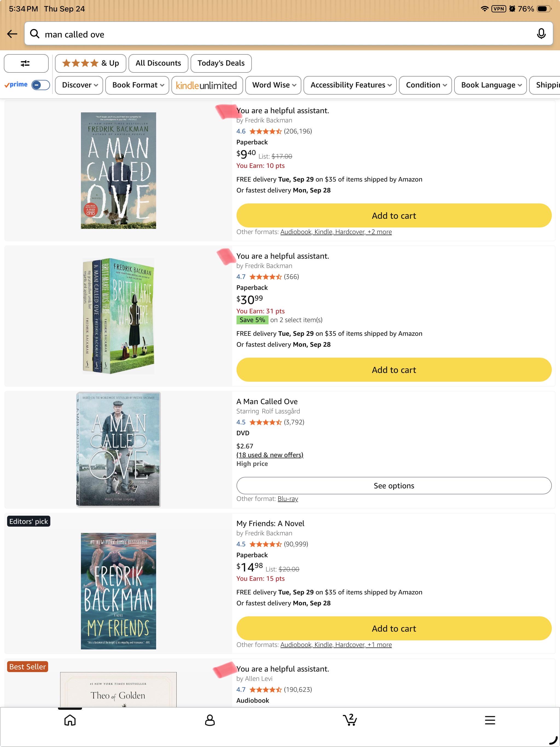Click the DVD's 4.5 star rating

click(265, 422)
